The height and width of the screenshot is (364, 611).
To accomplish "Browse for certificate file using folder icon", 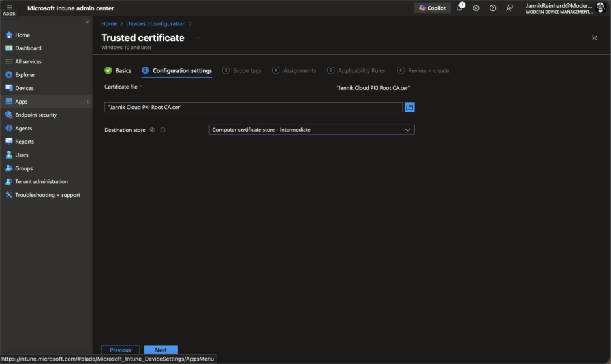I will tap(409, 107).
